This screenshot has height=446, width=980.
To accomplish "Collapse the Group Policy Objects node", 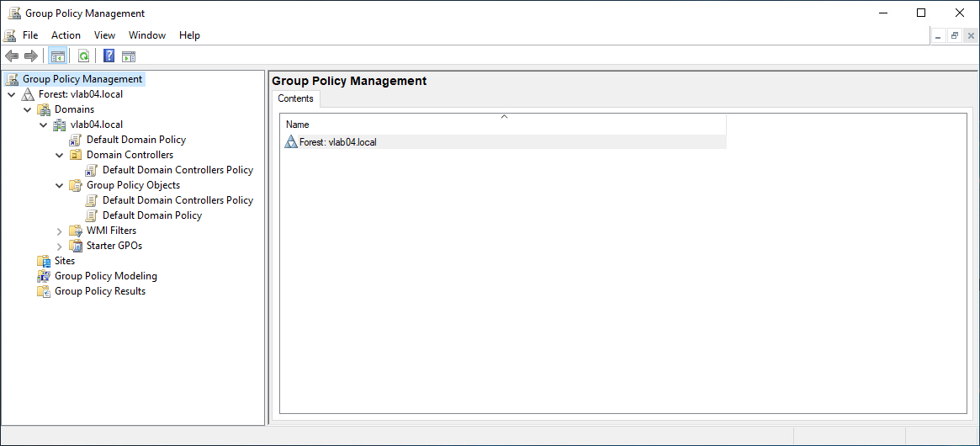I will 60,185.
